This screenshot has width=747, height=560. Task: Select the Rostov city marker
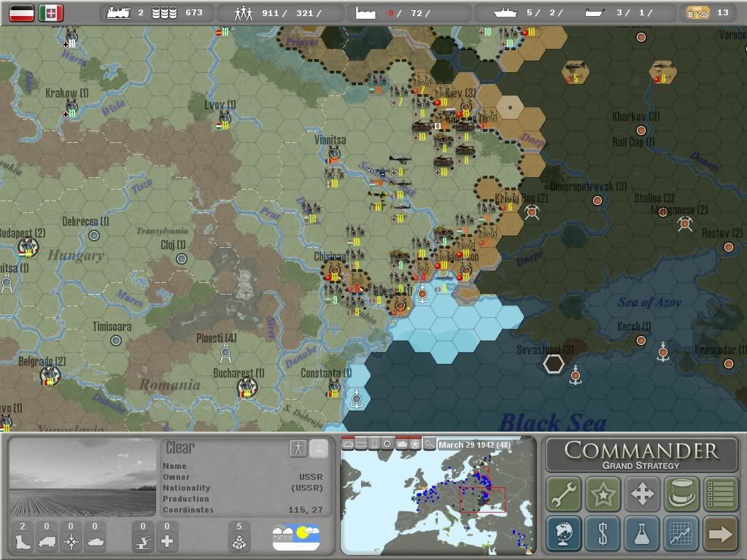pos(729,246)
